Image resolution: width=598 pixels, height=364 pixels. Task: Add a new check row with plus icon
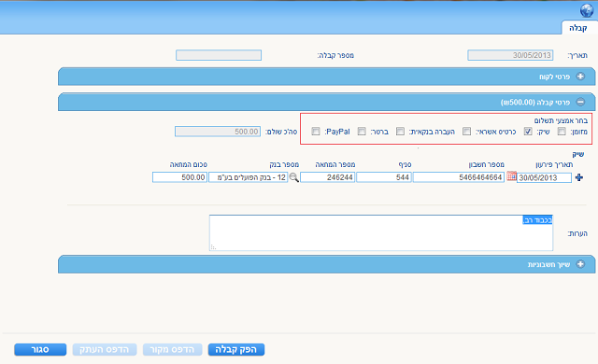tap(579, 177)
